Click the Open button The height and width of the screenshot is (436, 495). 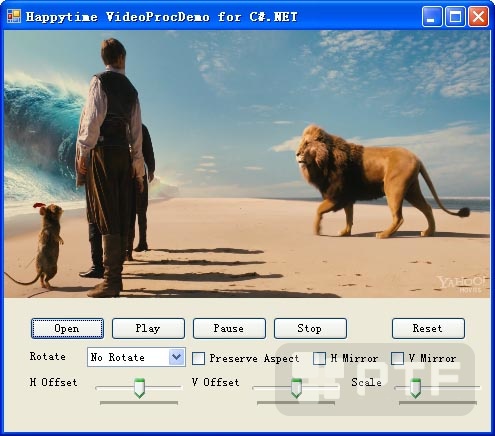coord(67,328)
